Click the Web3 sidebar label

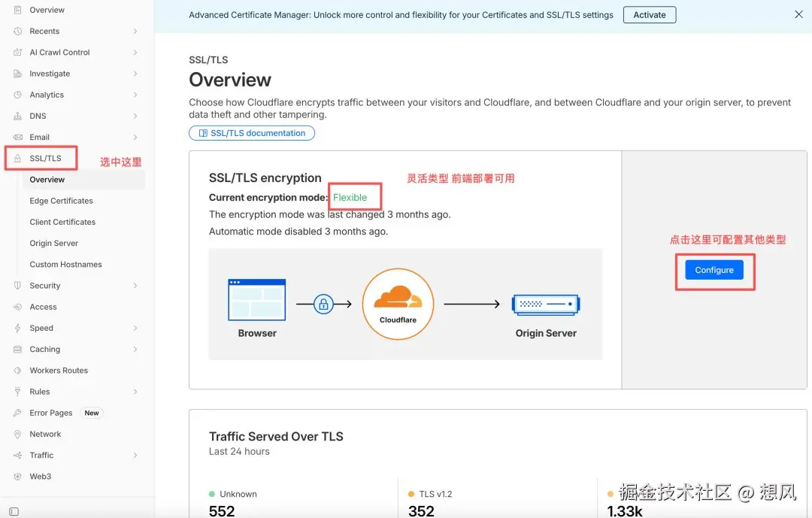(x=41, y=477)
